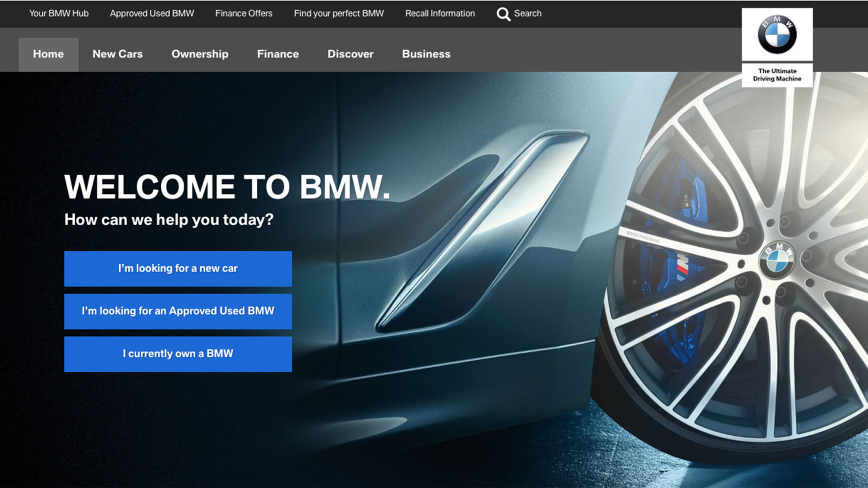Select the Home navigation tab
868x488 pixels.
(x=48, y=54)
